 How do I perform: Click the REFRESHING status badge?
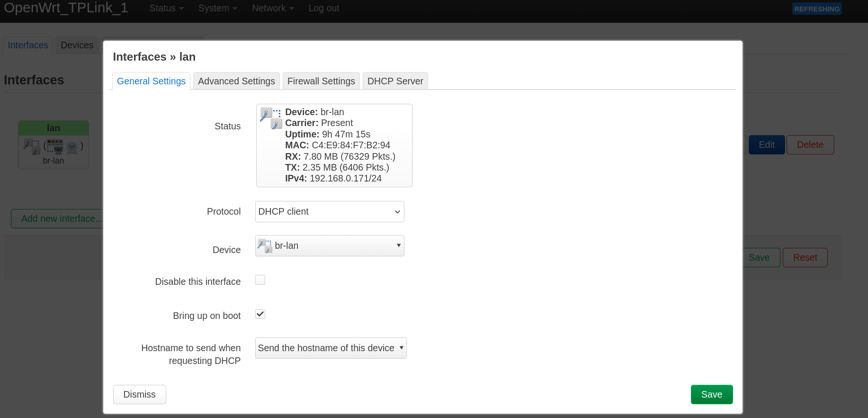[x=816, y=9]
